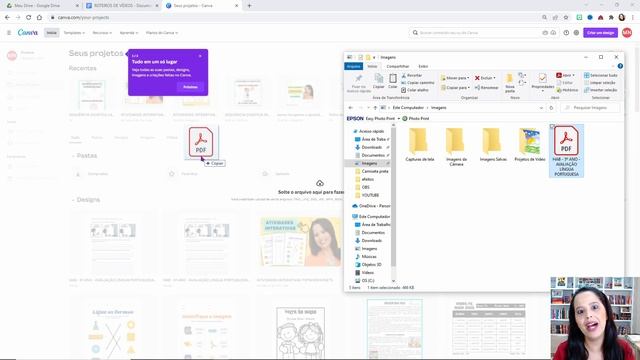Click the Pin to quick access icon in Explorer

358,79
